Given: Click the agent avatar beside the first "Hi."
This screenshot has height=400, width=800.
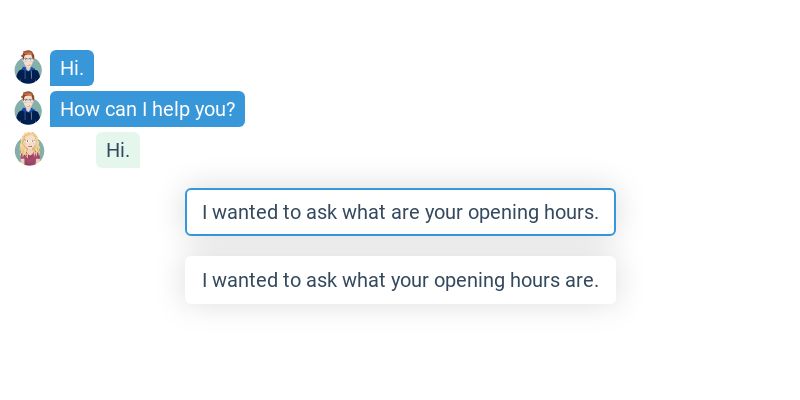Looking at the screenshot, I should click(29, 68).
